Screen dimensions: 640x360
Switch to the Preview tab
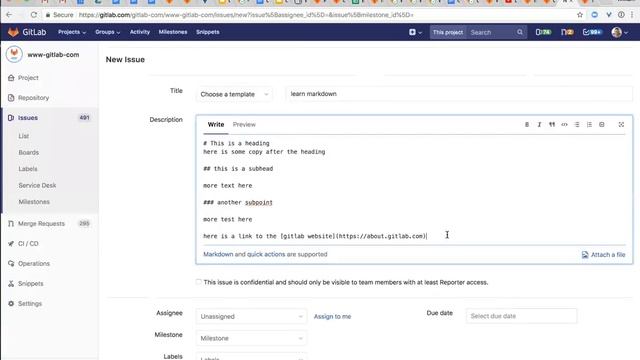[244, 124]
